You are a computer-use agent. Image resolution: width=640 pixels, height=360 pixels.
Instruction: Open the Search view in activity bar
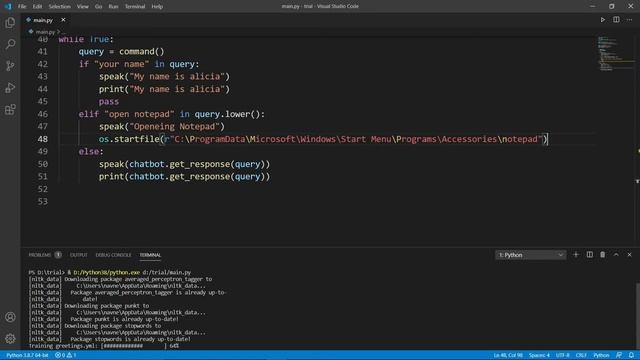point(10,44)
